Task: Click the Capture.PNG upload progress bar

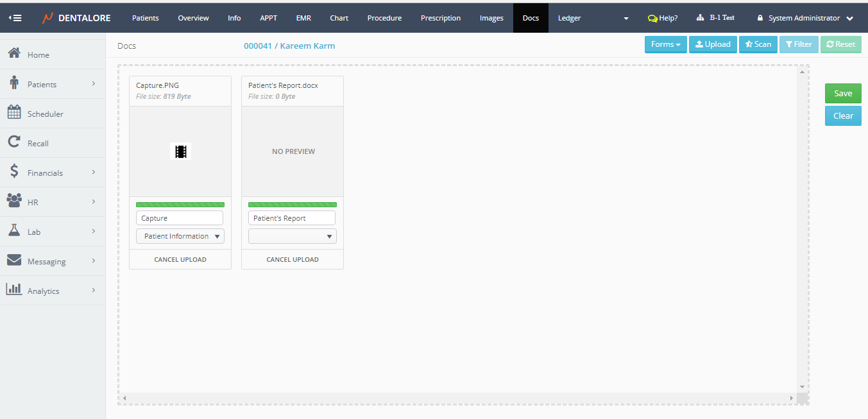Action: 180,205
